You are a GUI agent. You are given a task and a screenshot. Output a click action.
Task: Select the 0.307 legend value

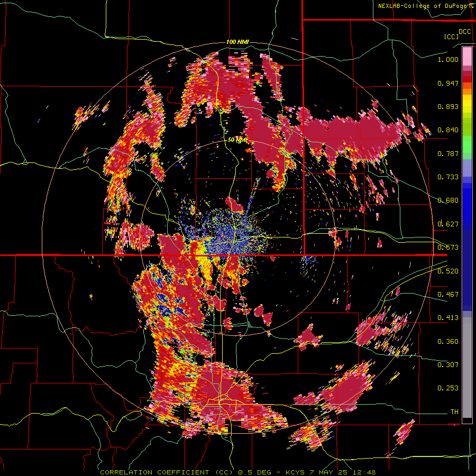[x=448, y=364]
